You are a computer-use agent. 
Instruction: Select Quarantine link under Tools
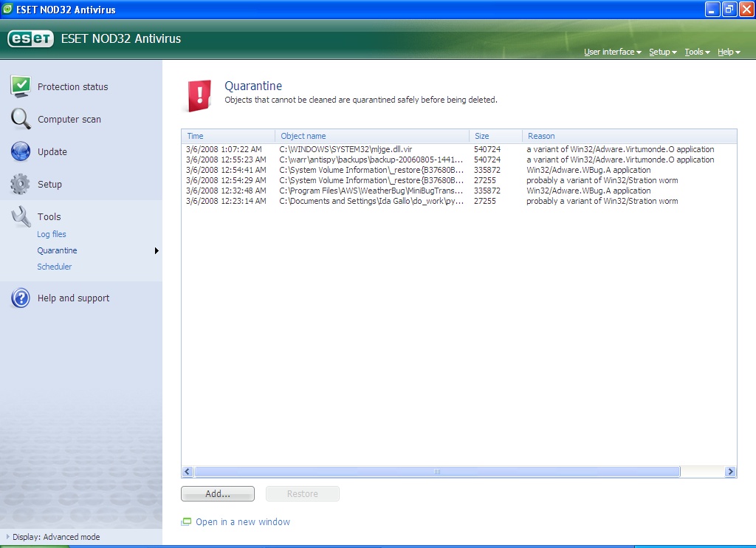point(57,250)
